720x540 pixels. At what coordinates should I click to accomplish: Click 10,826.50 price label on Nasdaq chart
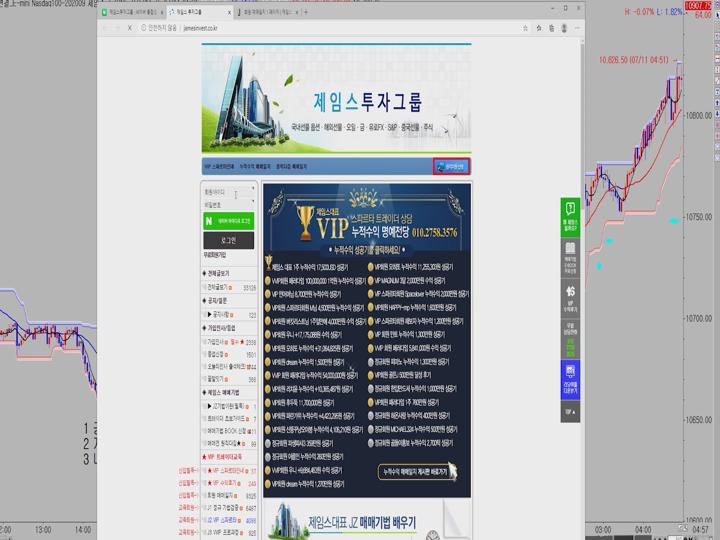(x=634, y=60)
